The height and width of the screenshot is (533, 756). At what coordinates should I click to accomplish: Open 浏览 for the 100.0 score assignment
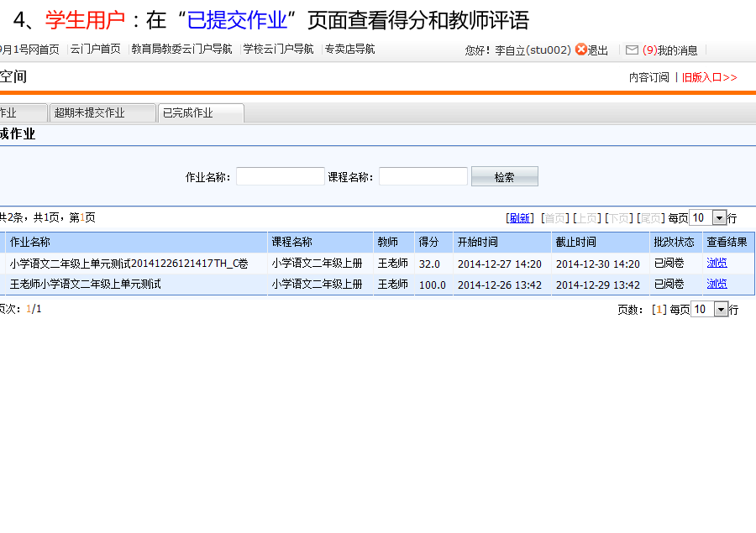pos(717,284)
